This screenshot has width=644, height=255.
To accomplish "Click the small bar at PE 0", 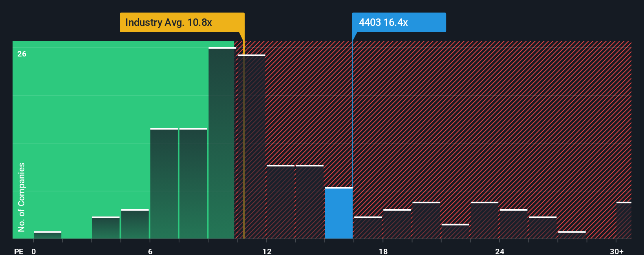I will click(x=48, y=235).
